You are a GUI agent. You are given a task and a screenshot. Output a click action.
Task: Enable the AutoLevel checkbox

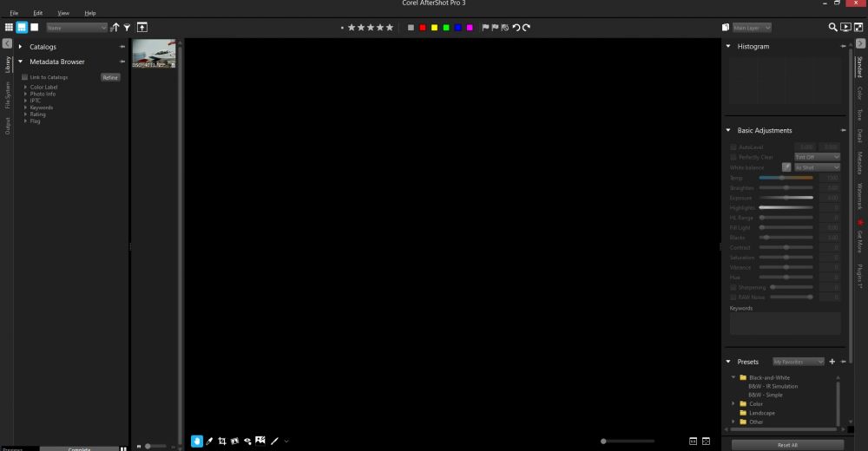[x=733, y=147]
